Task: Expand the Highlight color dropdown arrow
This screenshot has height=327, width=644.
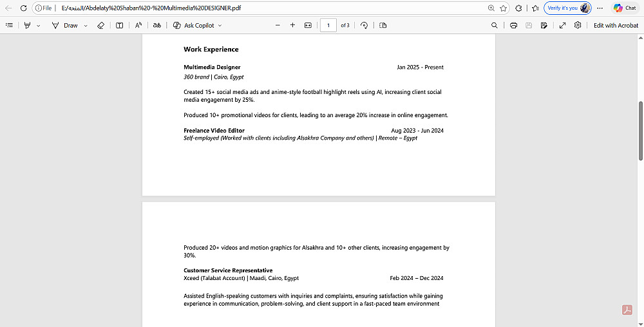Action: [x=39, y=26]
